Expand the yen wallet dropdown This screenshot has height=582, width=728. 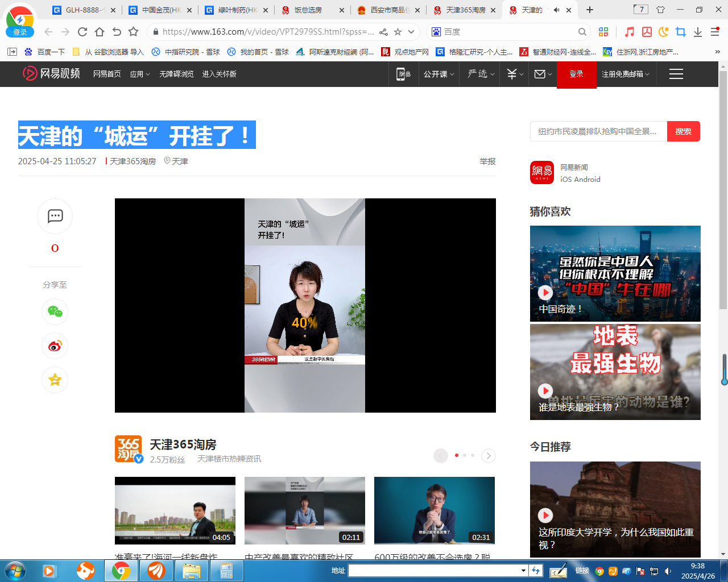coord(515,74)
